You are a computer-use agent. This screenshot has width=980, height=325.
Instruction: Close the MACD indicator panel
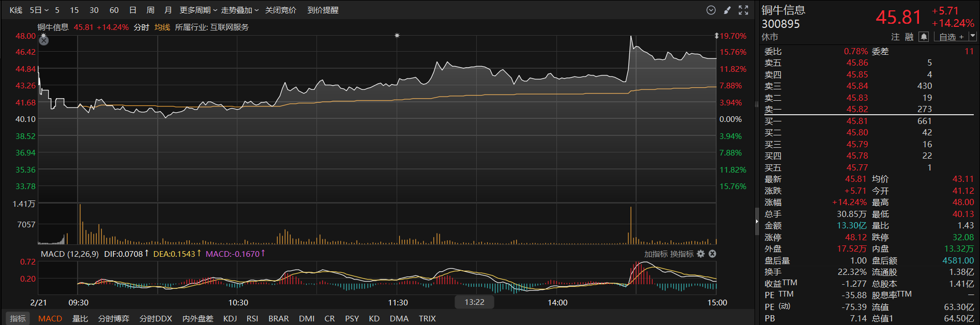[712, 254]
